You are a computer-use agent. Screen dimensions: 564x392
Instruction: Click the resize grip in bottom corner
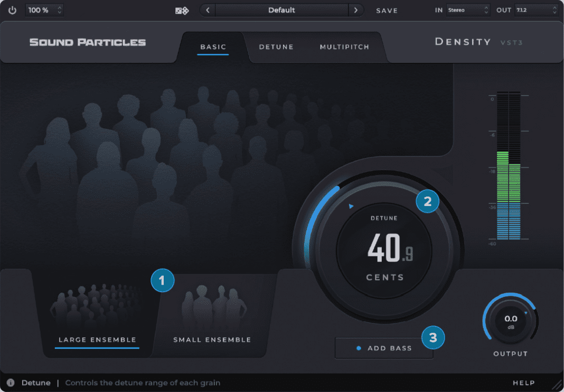click(556, 385)
